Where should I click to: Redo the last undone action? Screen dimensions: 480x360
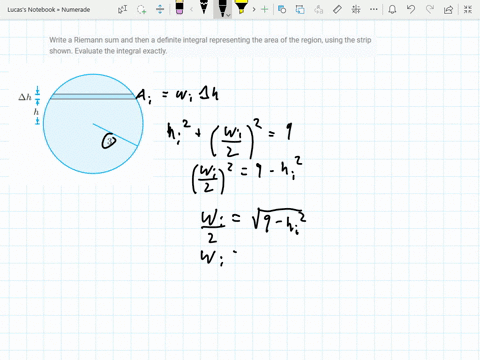[430, 9]
